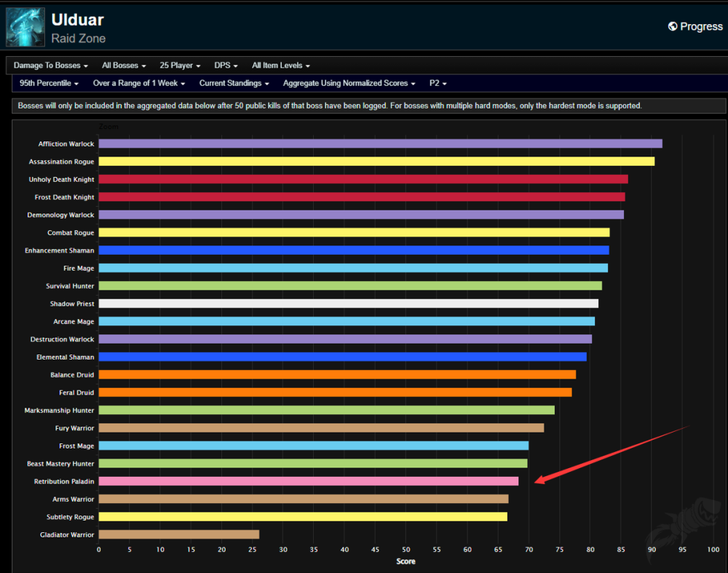Click the Enhancement Shaman label
This screenshot has width=728, height=573.
point(59,250)
